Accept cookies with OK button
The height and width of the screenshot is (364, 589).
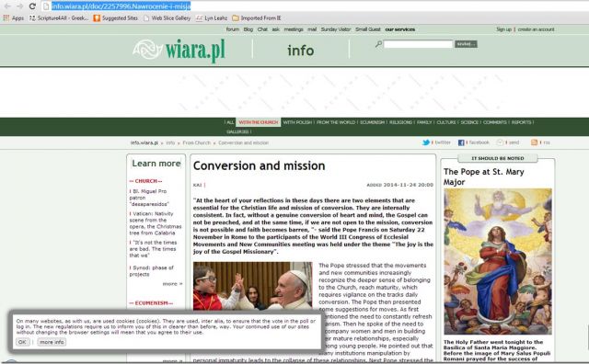pos(22,342)
